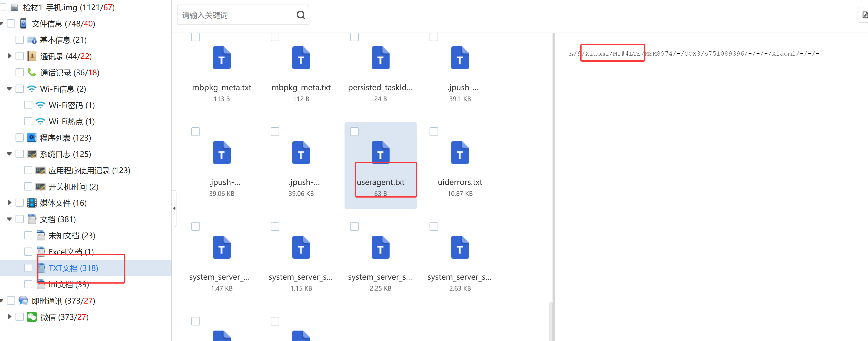Open the 112 B mbpkg_meta.txt file icon
This screenshot has width=868, height=341.
(x=301, y=58)
